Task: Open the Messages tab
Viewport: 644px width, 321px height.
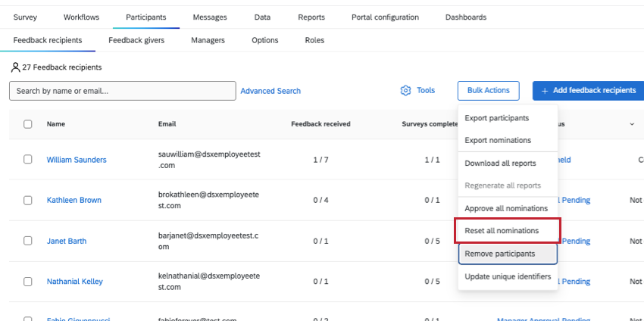Action: 210,17
